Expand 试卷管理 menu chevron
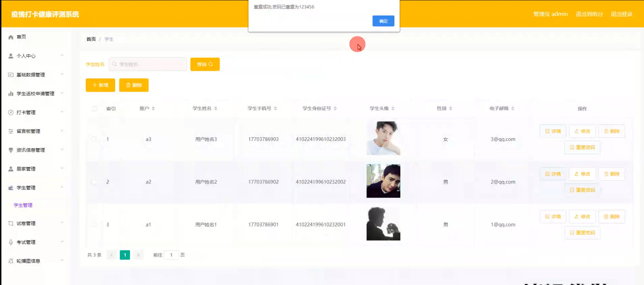Image resolution: width=644 pixels, height=285 pixels. click(62, 223)
